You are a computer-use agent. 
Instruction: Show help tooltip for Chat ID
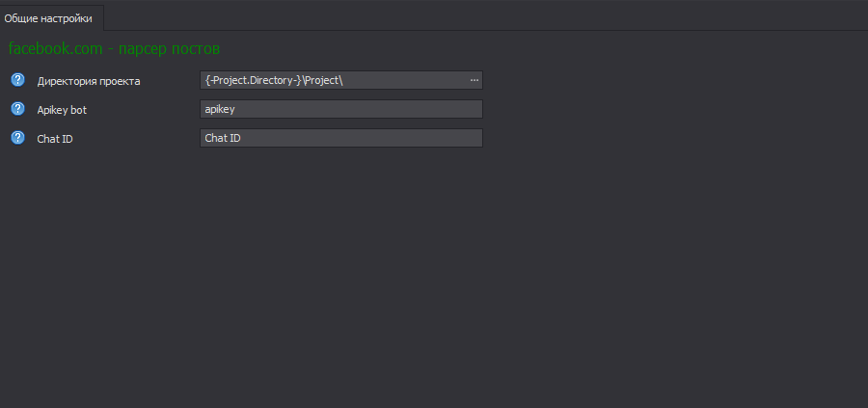17,138
